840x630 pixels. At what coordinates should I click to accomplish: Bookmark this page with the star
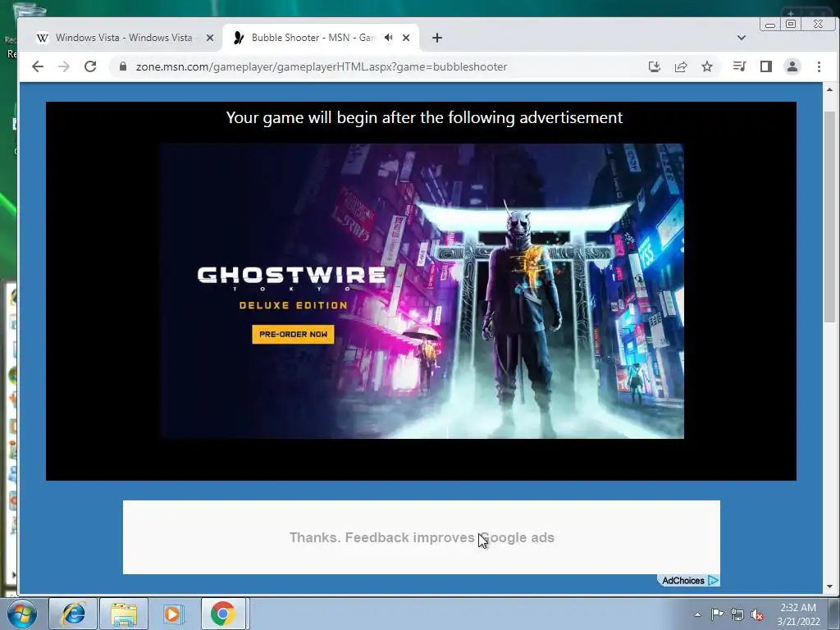pos(707,66)
